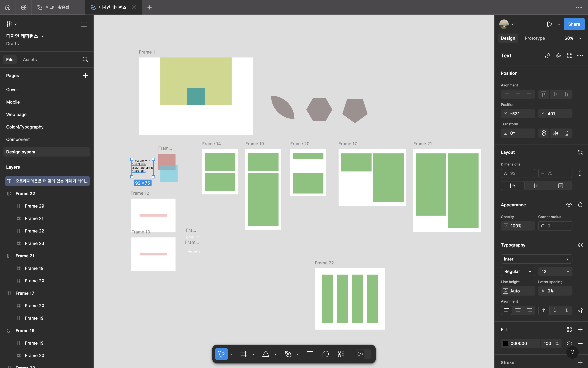
Task: Add a Stroke with plus button
Action: pos(580,362)
